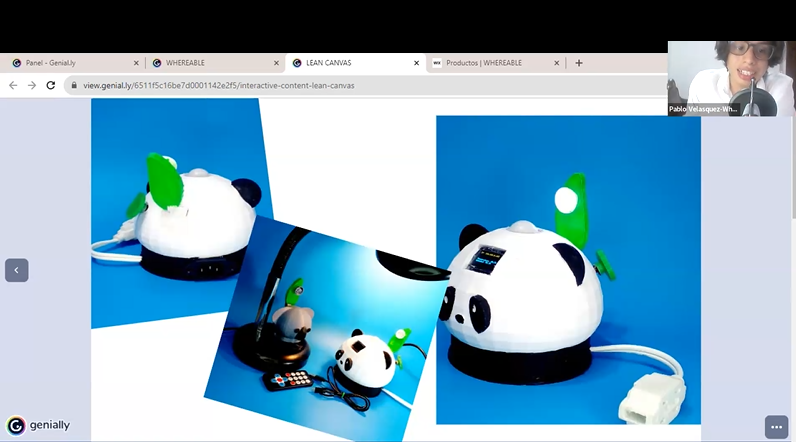This screenshot has height=442, width=796.
Task: Close the LEAN CANVAS tab
Action: [417, 63]
